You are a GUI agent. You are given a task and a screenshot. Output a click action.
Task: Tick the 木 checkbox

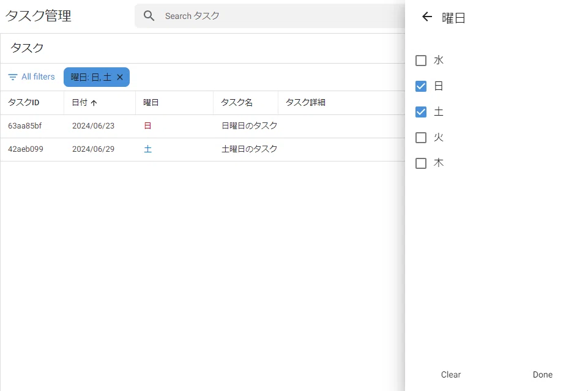[421, 163]
